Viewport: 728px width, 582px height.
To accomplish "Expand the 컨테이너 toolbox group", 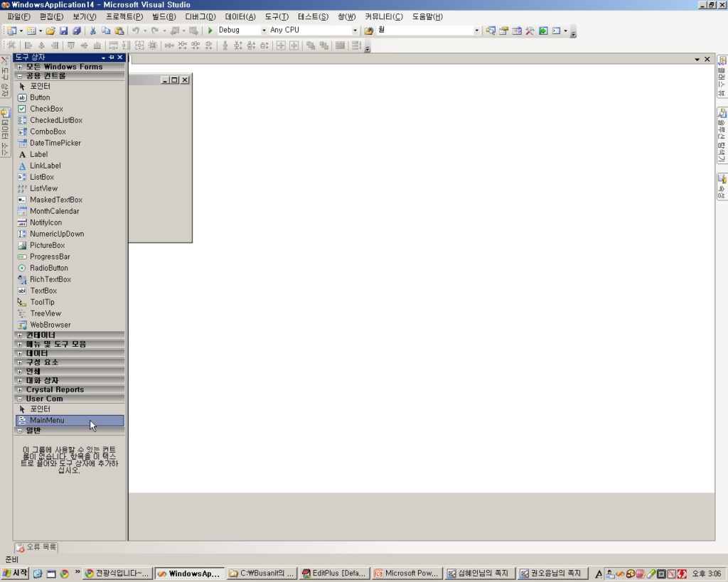I will click(x=19, y=335).
